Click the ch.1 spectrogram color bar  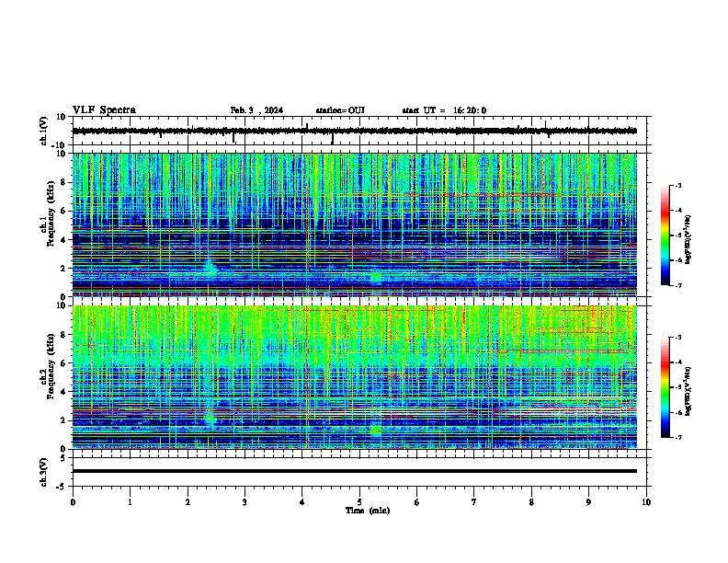coord(665,236)
